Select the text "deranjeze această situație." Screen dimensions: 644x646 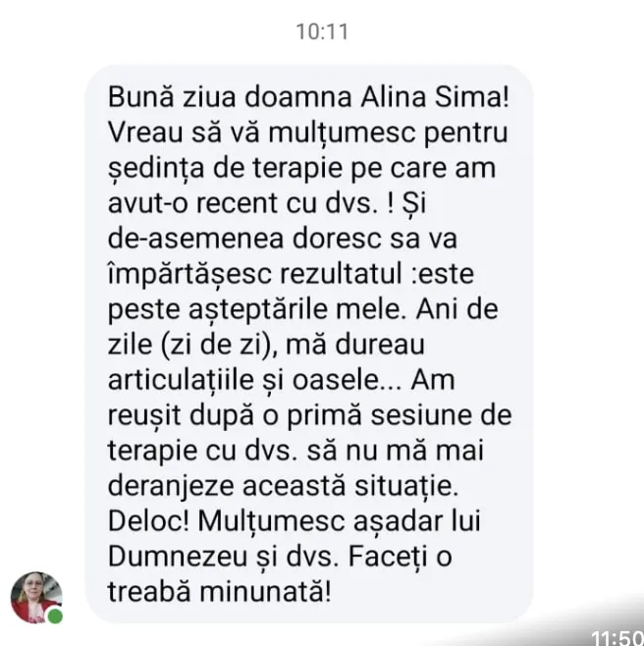(x=283, y=486)
